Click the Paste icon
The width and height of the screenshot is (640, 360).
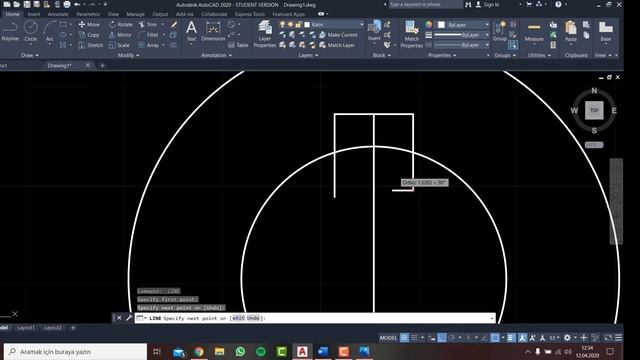coord(571,31)
